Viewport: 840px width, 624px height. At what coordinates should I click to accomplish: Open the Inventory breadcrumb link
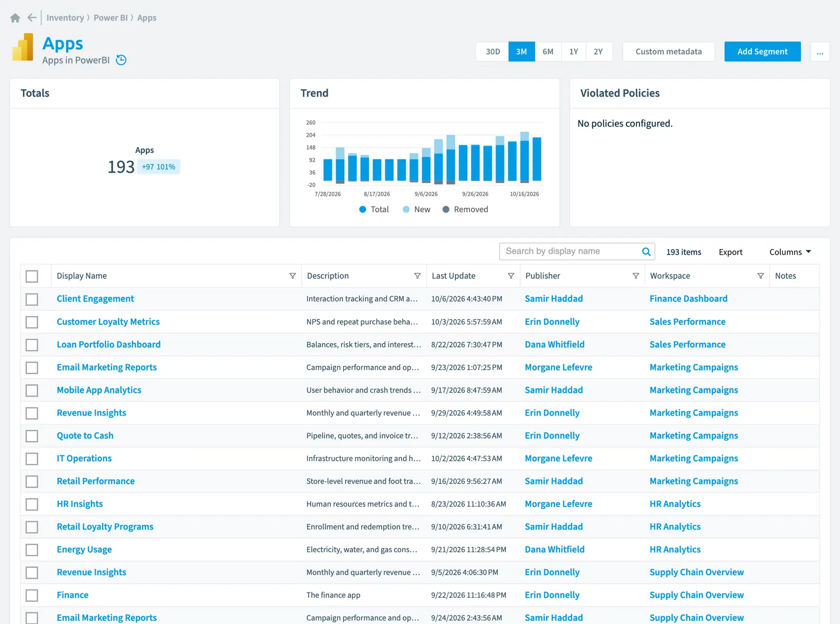65,18
